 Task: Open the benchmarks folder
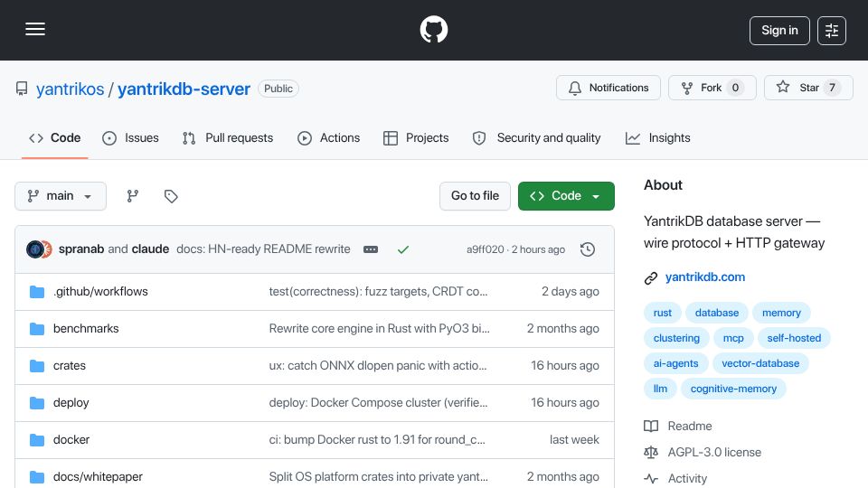[x=86, y=329]
